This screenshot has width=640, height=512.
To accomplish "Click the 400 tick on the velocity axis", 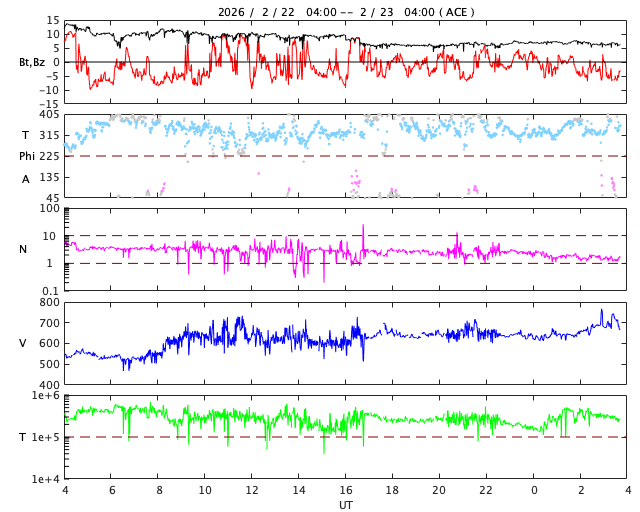I will point(49,384).
